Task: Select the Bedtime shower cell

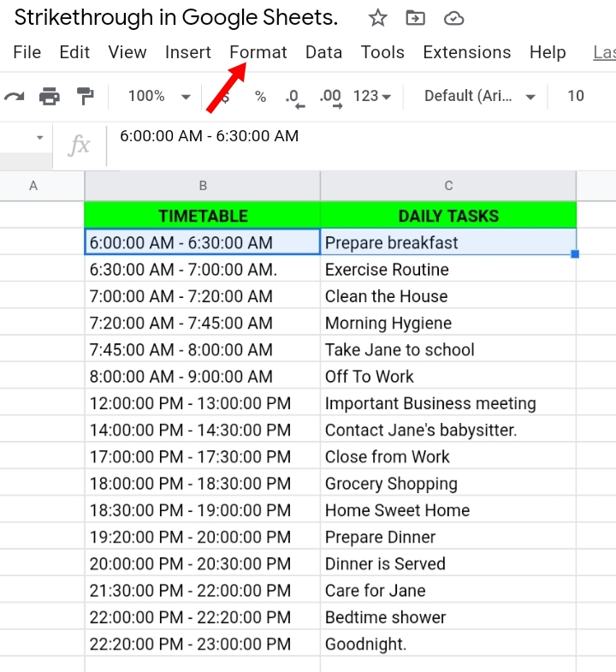Action: [x=448, y=616]
